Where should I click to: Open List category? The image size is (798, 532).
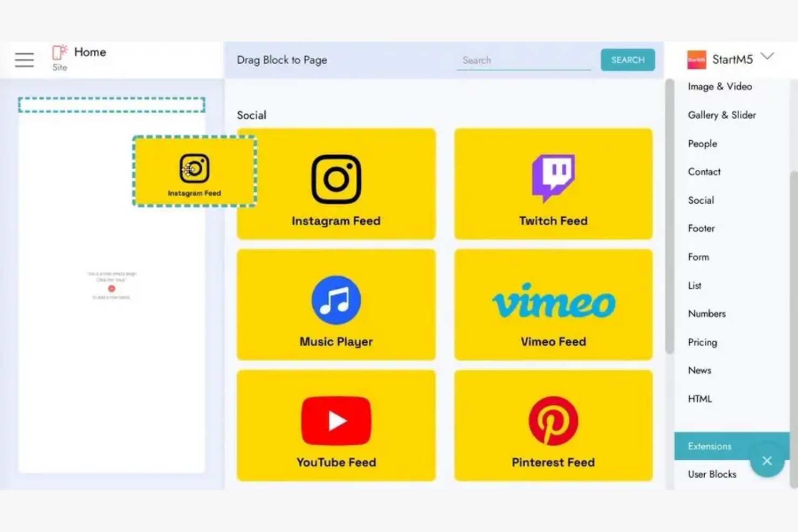pos(694,285)
